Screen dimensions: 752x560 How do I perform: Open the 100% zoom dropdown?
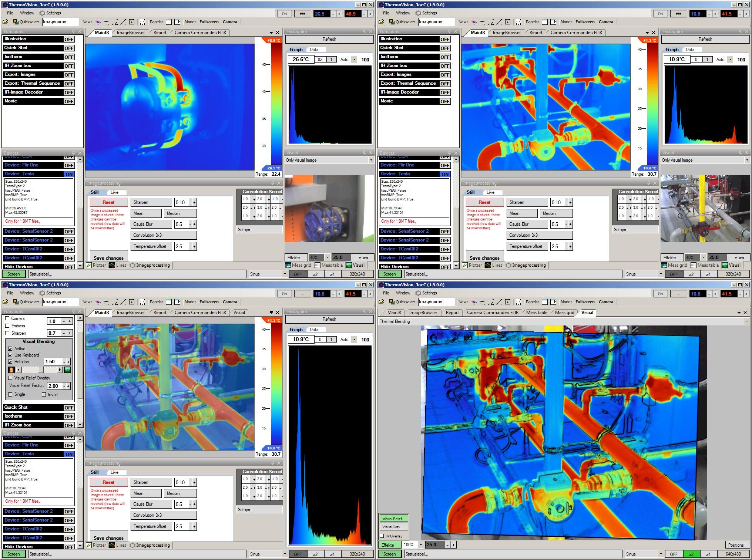pos(421,545)
